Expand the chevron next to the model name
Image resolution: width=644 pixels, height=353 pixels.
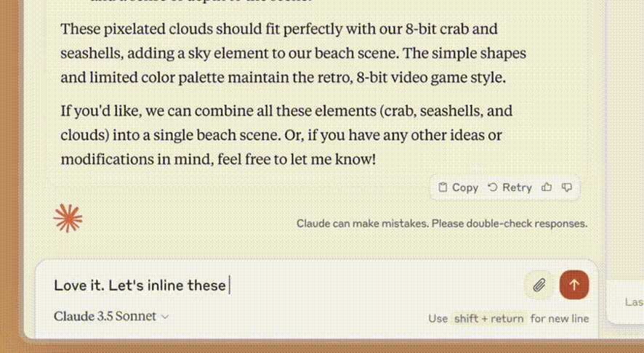[165, 317]
